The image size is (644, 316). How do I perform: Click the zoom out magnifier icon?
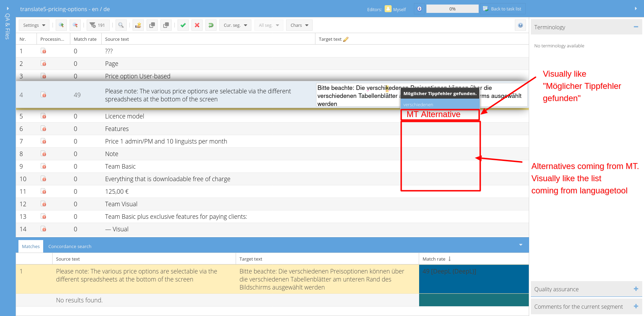pyautogui.click(x=75, y=25)
